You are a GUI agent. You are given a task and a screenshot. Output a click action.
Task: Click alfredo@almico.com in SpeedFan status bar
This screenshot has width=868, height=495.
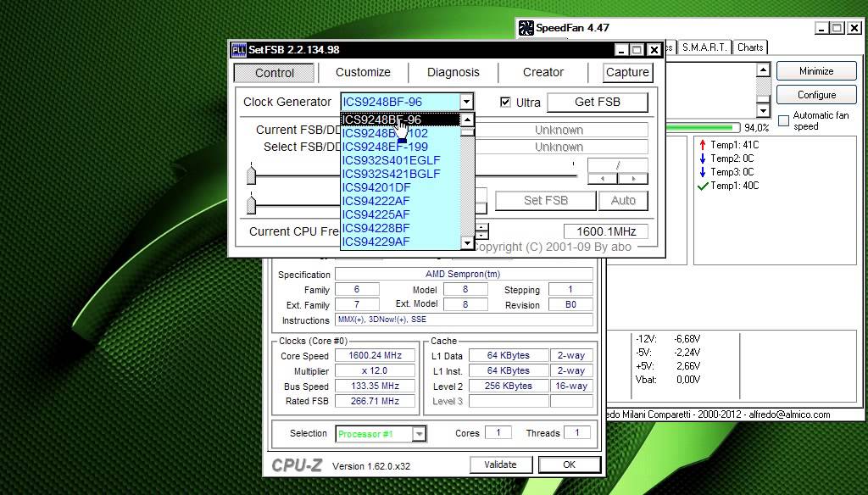point(789,414)
